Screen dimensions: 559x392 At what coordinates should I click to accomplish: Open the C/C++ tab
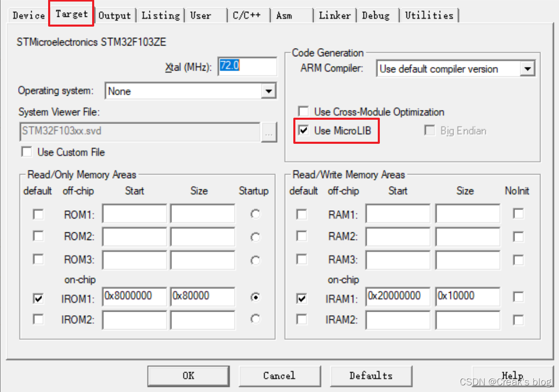pyautogui.click(x=248, y=15)
